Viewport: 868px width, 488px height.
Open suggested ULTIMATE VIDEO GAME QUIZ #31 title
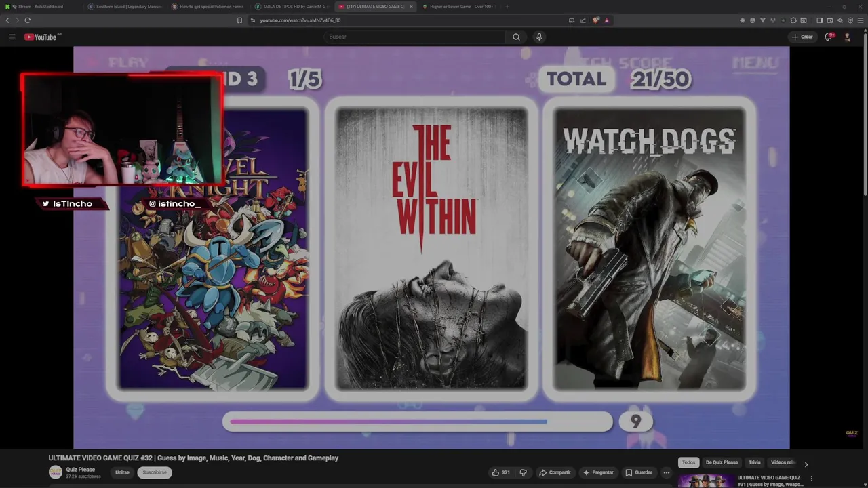tap(770, 481)
